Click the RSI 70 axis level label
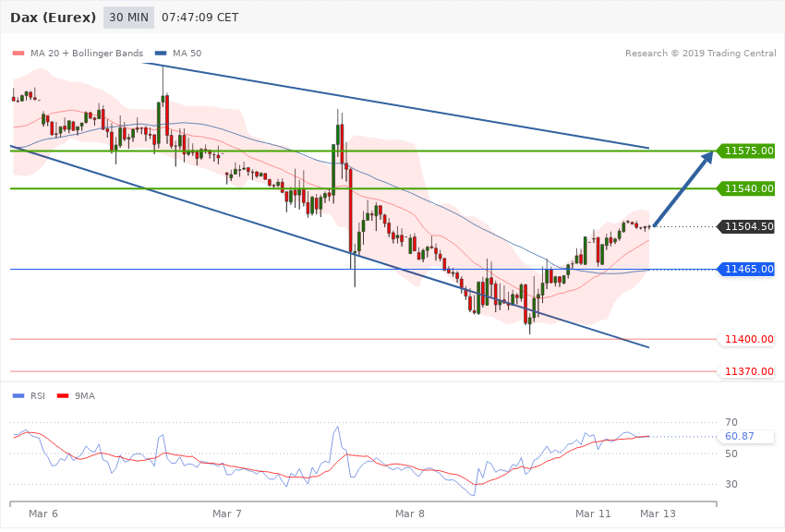The height and width of the screenshot is (532, 785). pos(731,422)
